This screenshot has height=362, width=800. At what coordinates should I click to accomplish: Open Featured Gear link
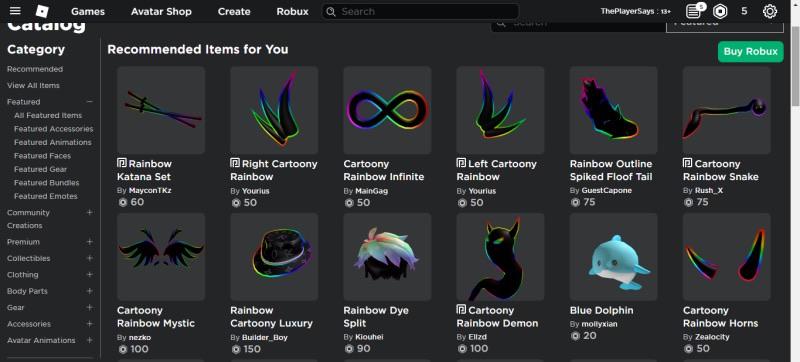[41, 169]
